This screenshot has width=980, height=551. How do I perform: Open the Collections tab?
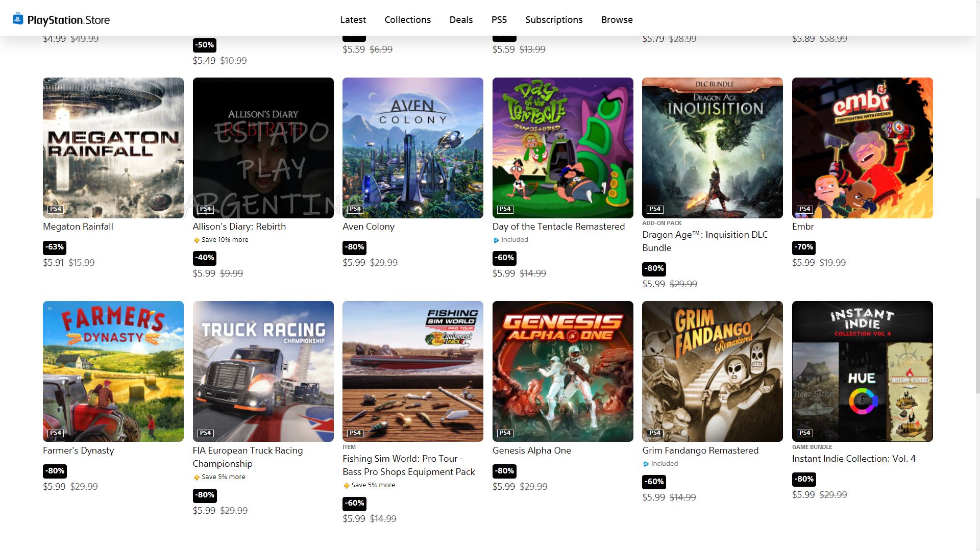click(x=408, y=19)
